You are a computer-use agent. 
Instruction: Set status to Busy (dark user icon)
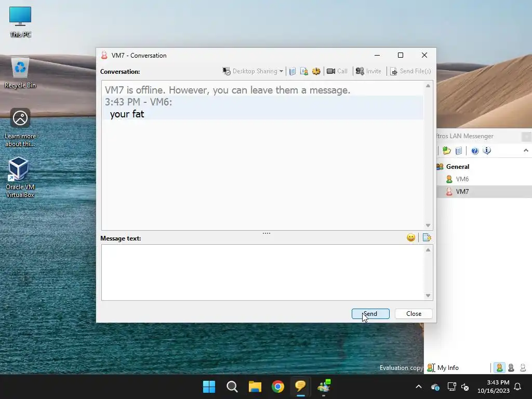coord(511,368)
